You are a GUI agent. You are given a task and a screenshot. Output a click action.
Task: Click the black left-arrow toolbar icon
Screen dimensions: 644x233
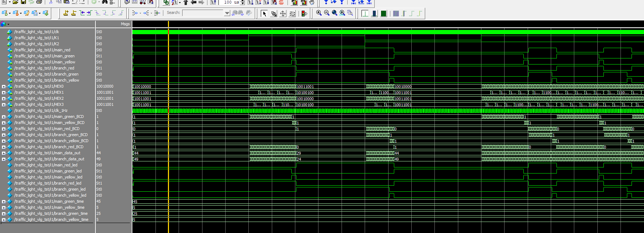click(x=194, y=2)
